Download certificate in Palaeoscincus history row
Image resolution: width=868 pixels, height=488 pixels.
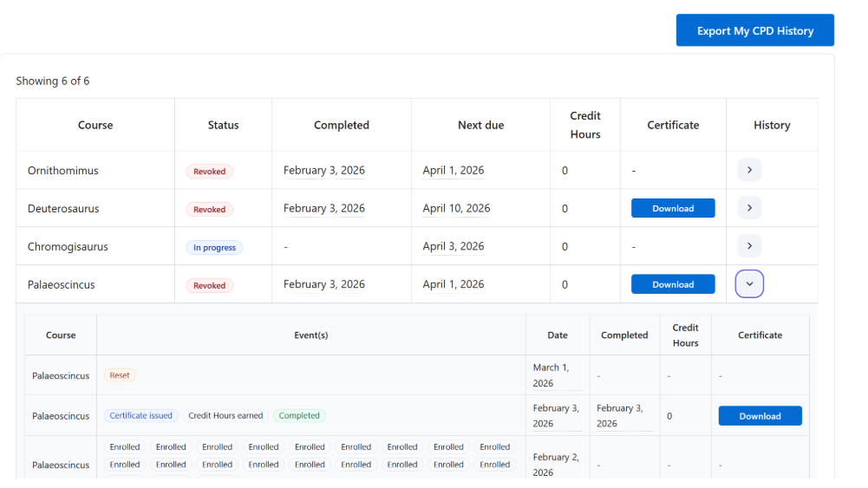coord(760,416)
